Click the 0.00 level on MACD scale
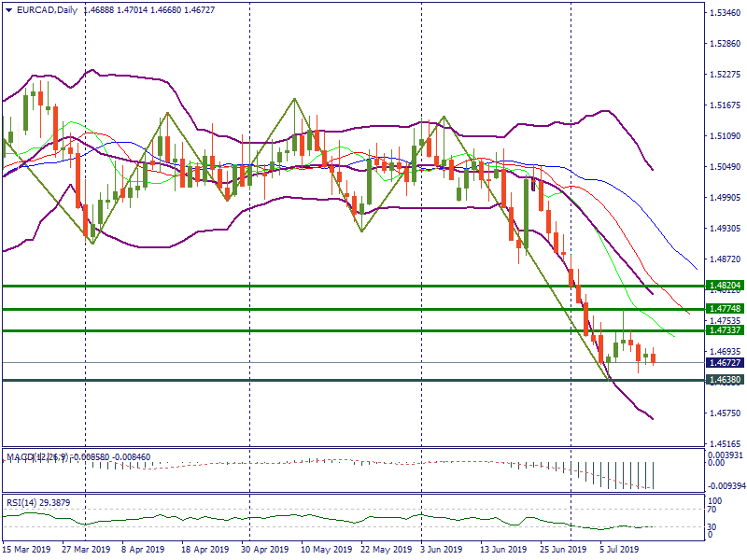 click(x=716, y=462)
